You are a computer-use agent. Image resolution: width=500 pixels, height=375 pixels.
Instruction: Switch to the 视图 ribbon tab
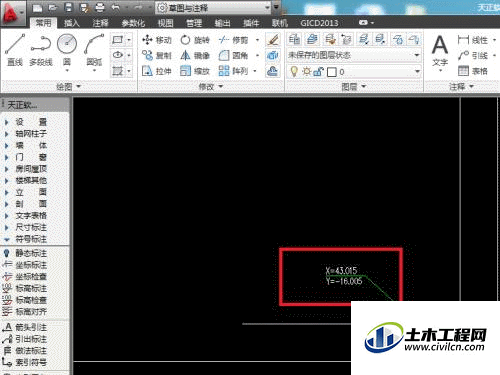click(165, 23)
